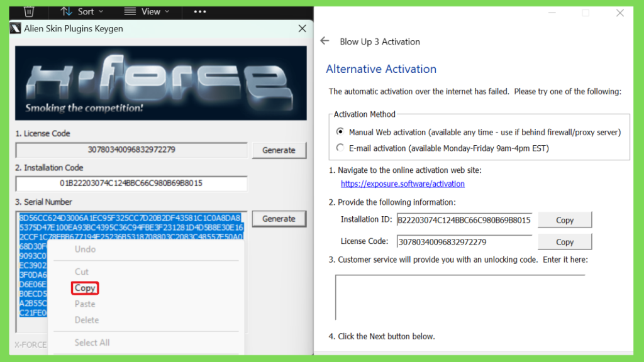644x362 pixels.
Task: Choose Select All in the context menu
Action: pos(92,343)
